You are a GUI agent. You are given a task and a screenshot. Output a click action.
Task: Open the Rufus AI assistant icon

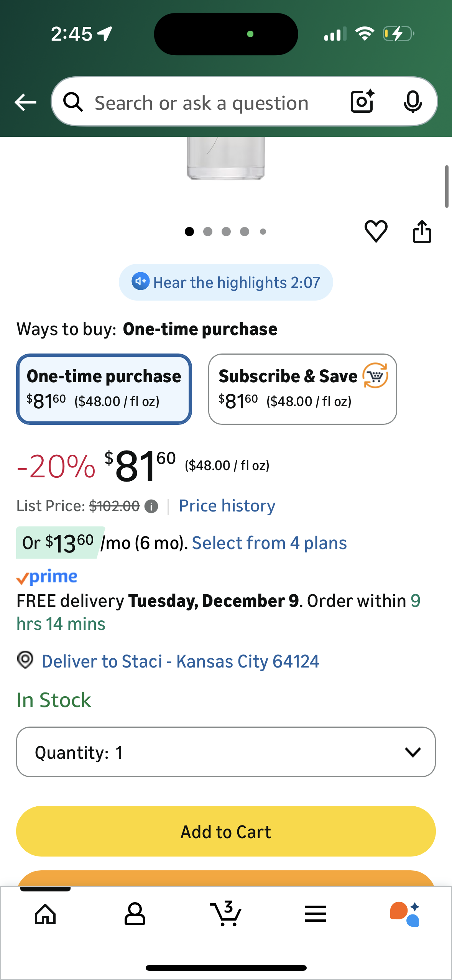pyautogui.click(x=405, y=914)
